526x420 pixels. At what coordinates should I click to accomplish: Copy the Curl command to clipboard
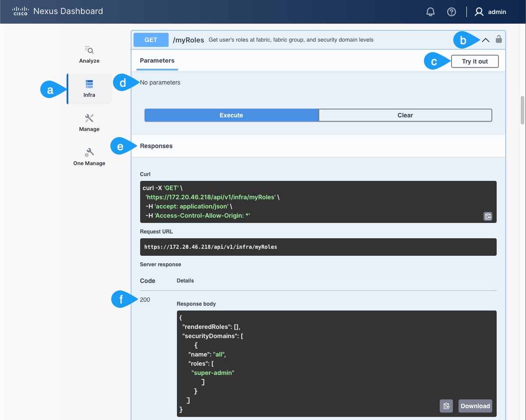[487, 216]
